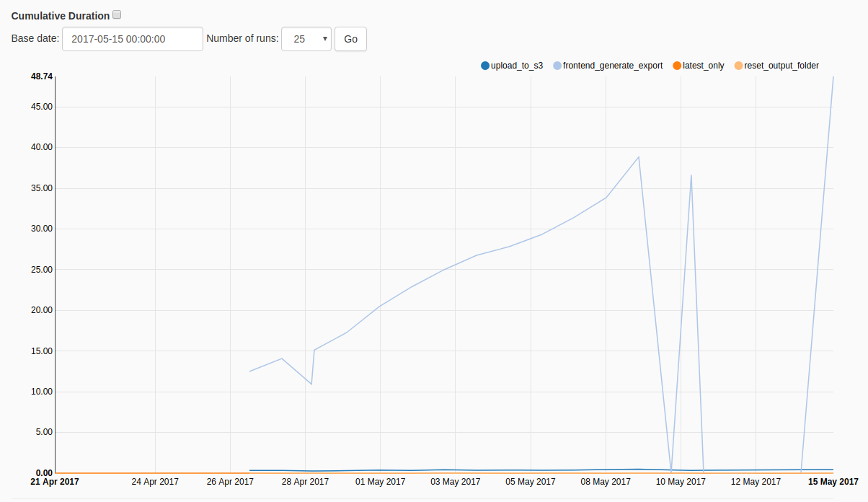Click the 21 Apr 2017 x-axis label

tap(55, 481)
